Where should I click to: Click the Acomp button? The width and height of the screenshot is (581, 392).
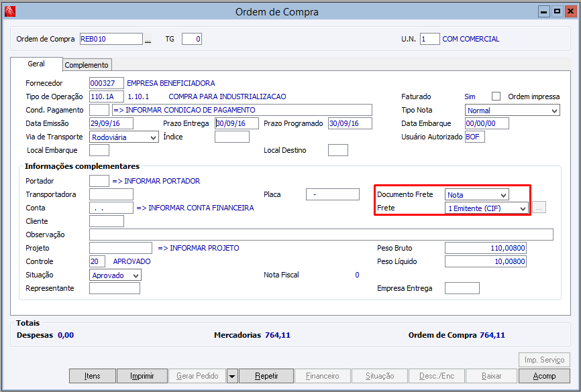(x=544, y=376)
